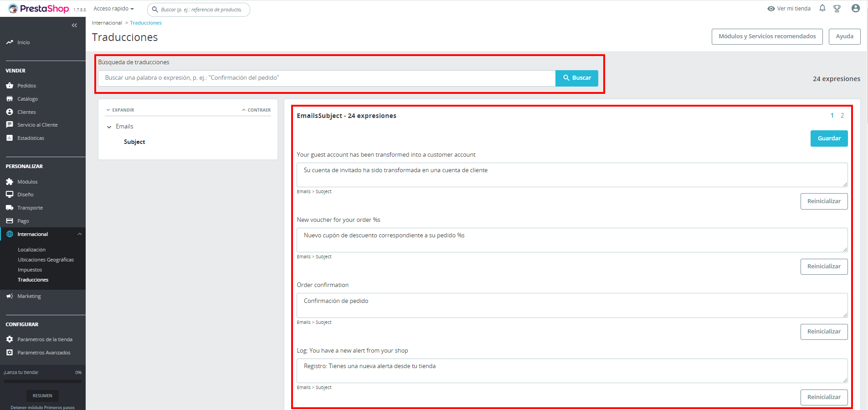Edit the Confirmación de pedido textarea

[x=572, y=306]
